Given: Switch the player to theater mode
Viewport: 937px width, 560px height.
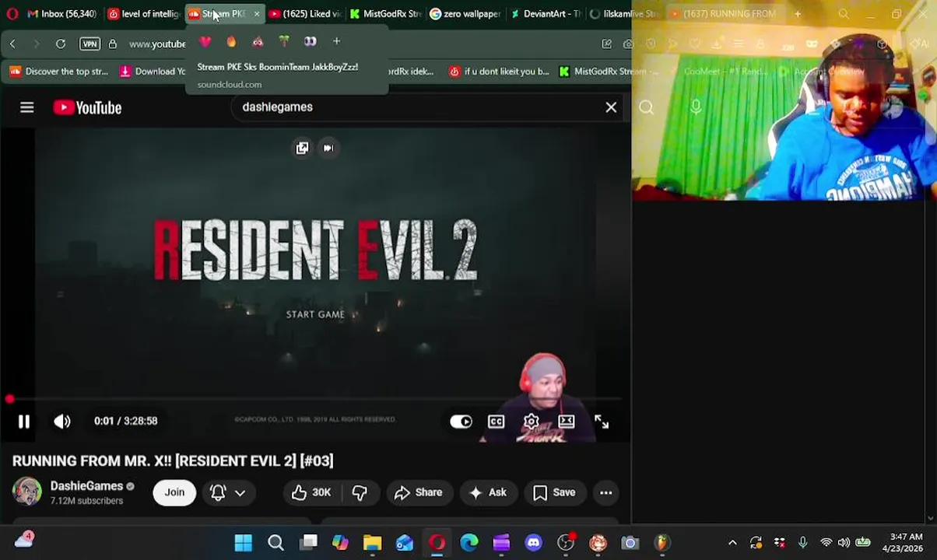Looking at the screenshot, I should 566,422.
